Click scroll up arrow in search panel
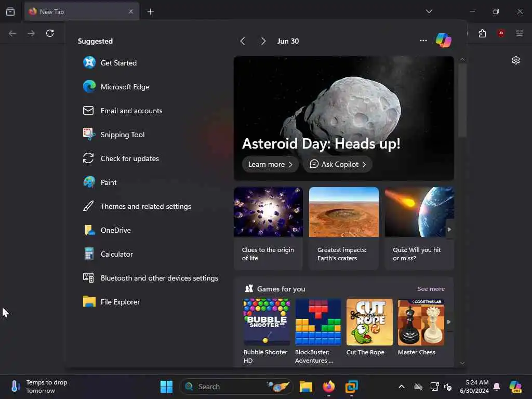This screenshot has height=399, width=532. 462,59
